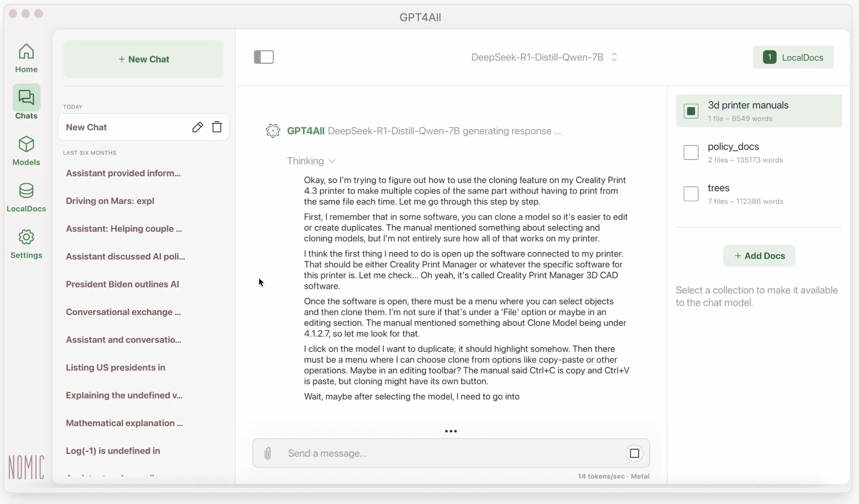The image size is (859, 504).
Task: Open the DeepSeek-R1-Distill-Qwen-7B model dropdown
Action: (x=544, y=57)
